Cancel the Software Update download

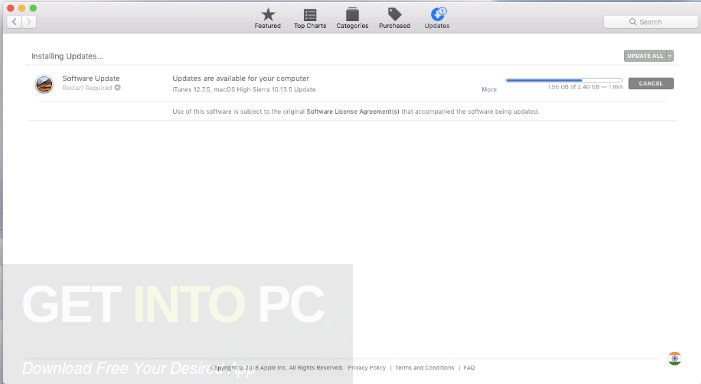pos(650,84)
